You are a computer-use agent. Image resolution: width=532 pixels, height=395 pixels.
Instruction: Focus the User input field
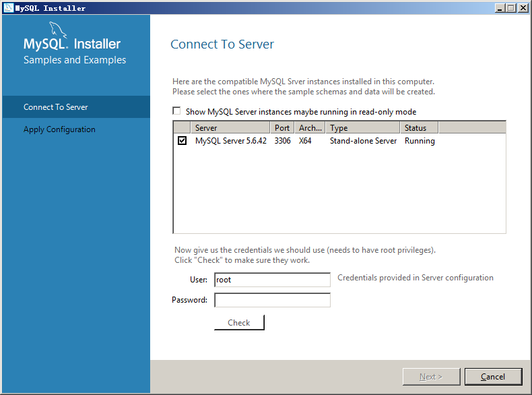point(273,280)
